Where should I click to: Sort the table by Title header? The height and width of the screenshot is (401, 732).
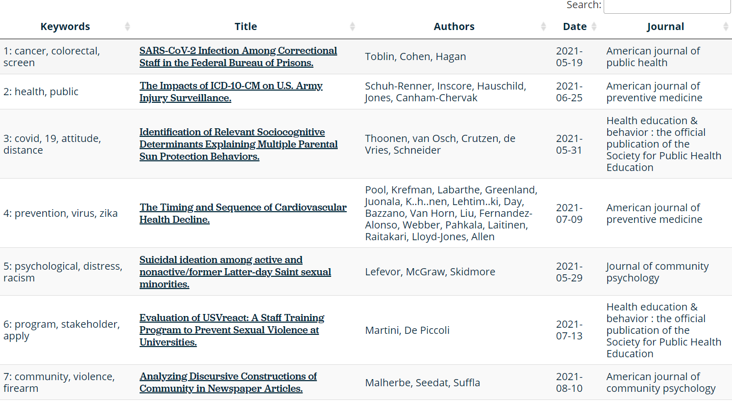point(245,27)
